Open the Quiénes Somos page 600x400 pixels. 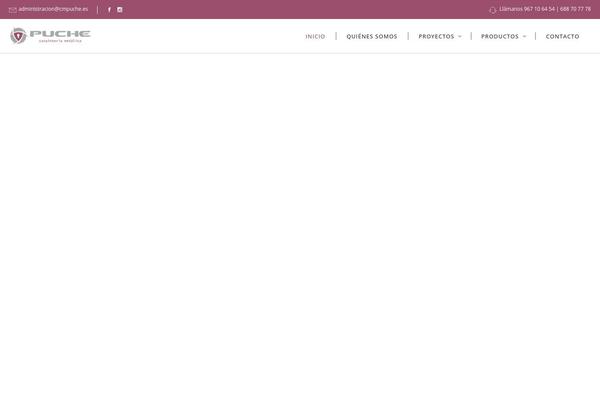[372, 36]
